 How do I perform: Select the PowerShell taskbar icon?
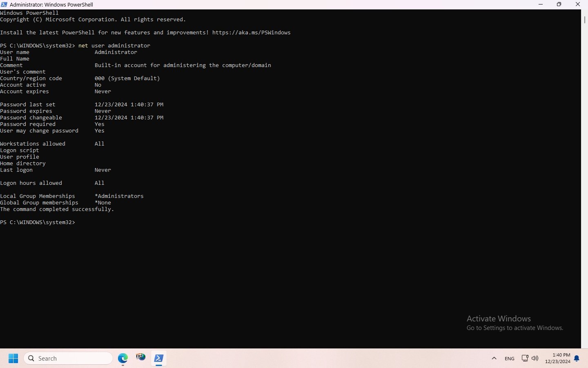tap(159, 359)
